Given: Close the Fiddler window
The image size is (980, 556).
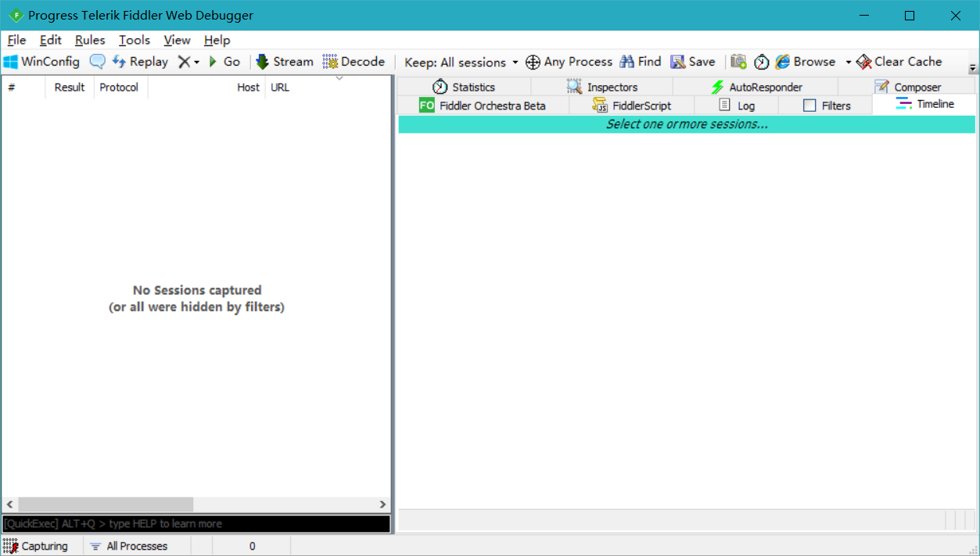Looking at the screenshot, I should [x=955, y=16].
